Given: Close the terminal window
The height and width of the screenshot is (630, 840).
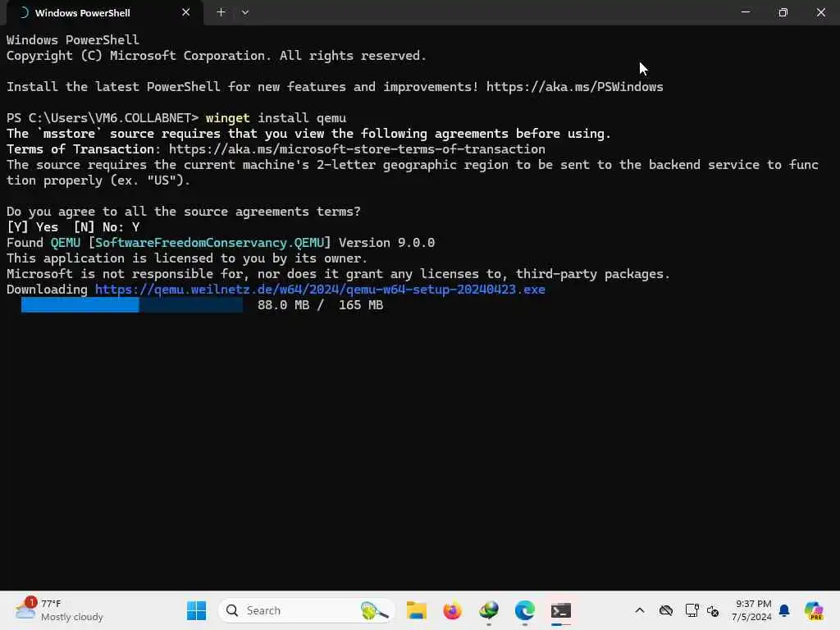Looking at the screenshot, I should pos(820,12).
